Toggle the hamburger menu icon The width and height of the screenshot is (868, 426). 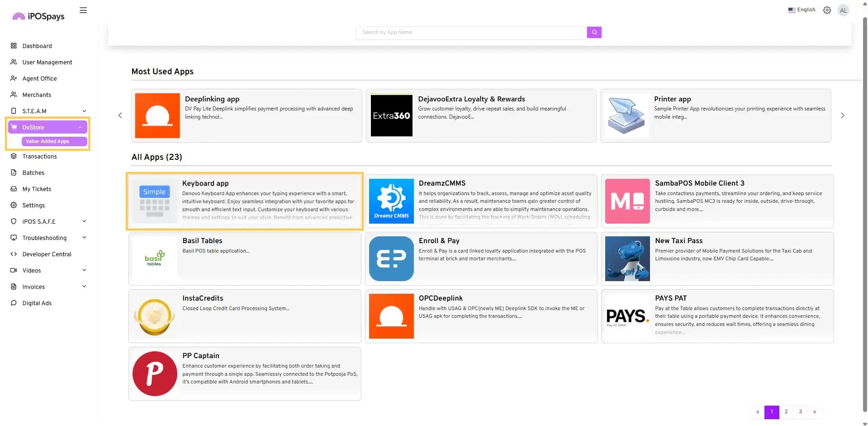click(x=83, y=10)
